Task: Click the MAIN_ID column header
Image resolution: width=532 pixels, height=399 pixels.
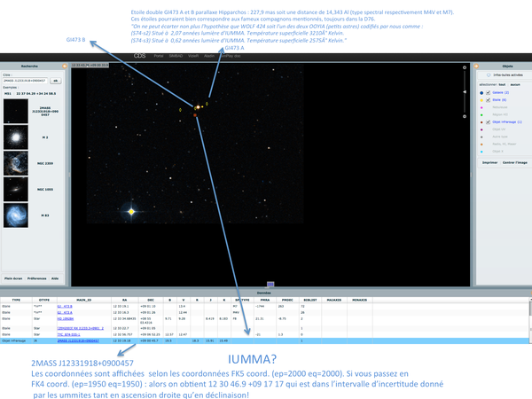Action: click(84, 300)
